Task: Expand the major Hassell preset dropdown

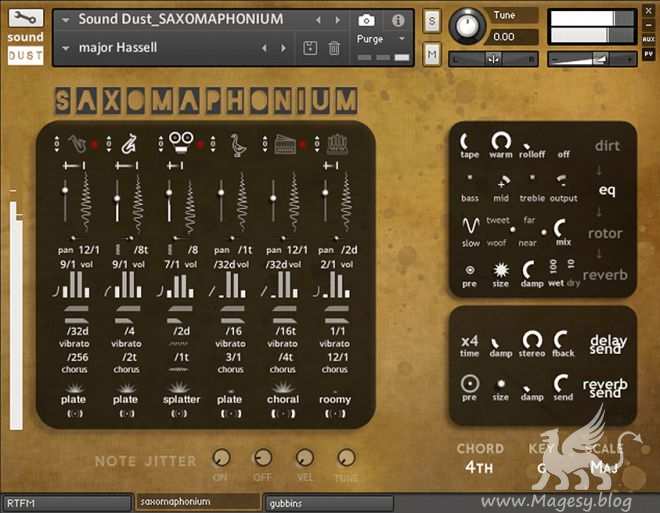Action: [66, 48]
